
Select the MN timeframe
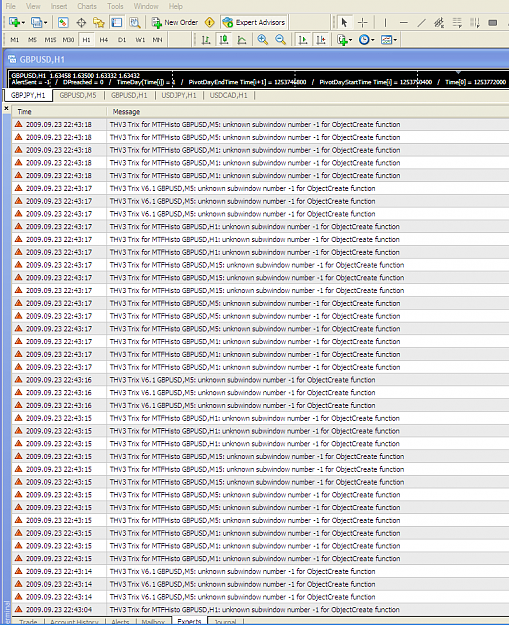pos(157,39)
